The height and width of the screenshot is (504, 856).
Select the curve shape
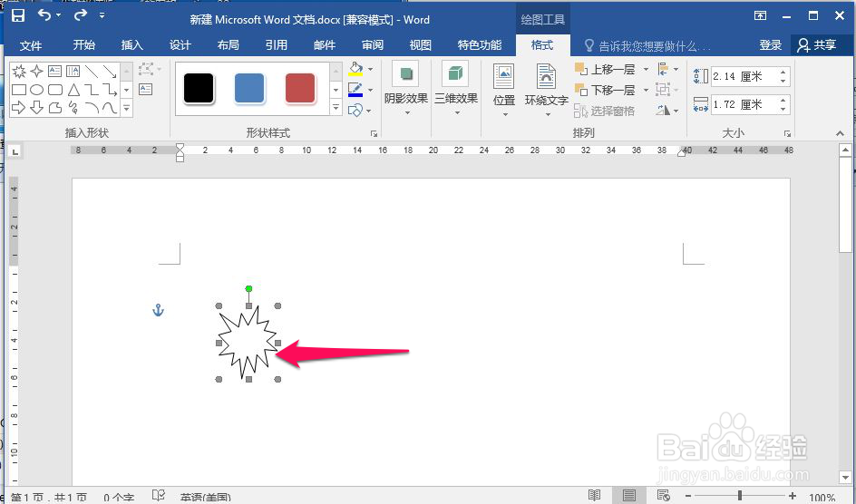click(x=110, y=108)
